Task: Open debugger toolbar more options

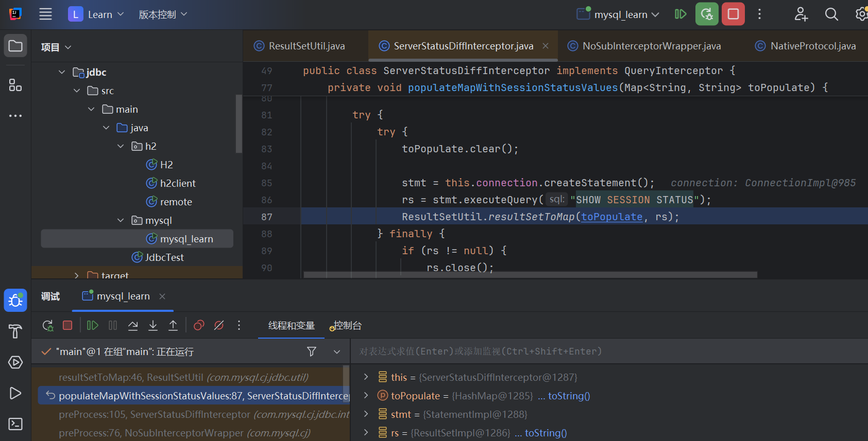Action: point(239,325)
